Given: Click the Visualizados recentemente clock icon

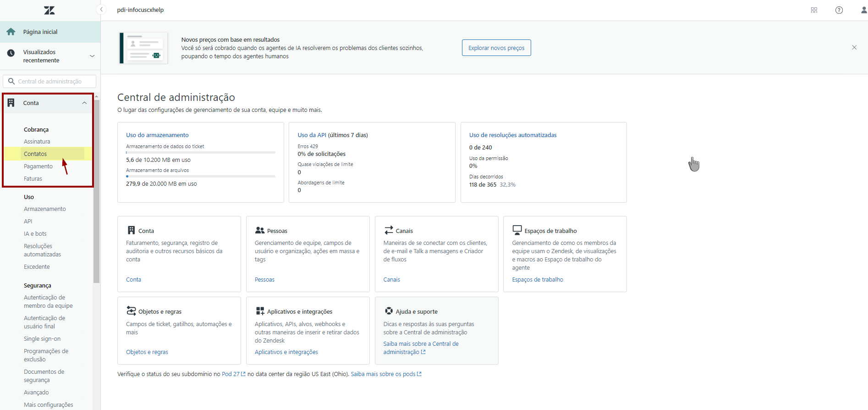Looking at the screenshot, I should tap(11, 53).
